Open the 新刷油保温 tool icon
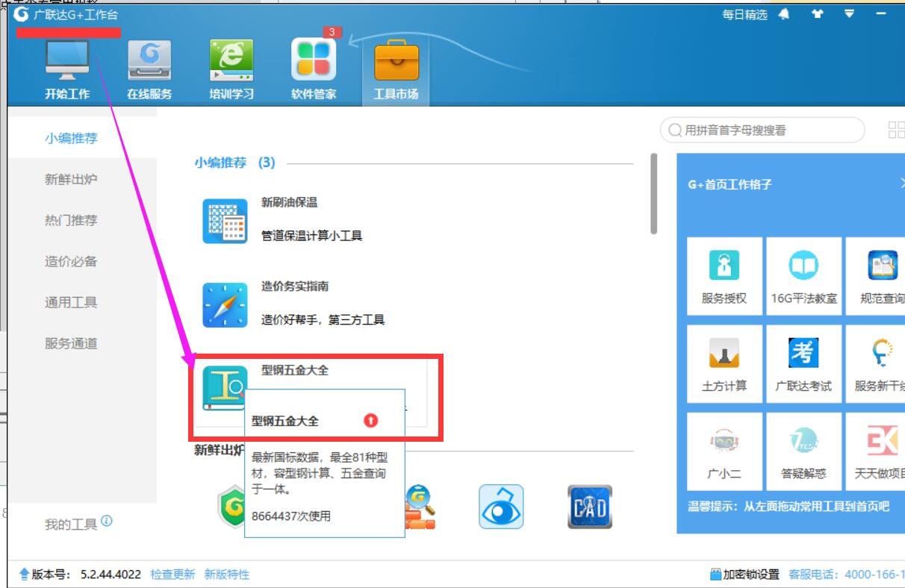The height and width of the screenshot is (588, 905). (x=225, y=221)
